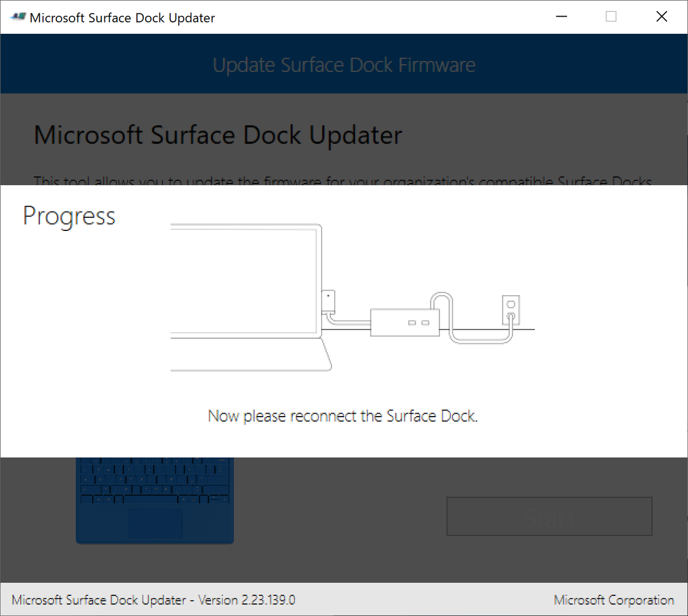Click the wall power outlet illustration
The height and width of the screenshot is (616, 688).
point(511,311)
